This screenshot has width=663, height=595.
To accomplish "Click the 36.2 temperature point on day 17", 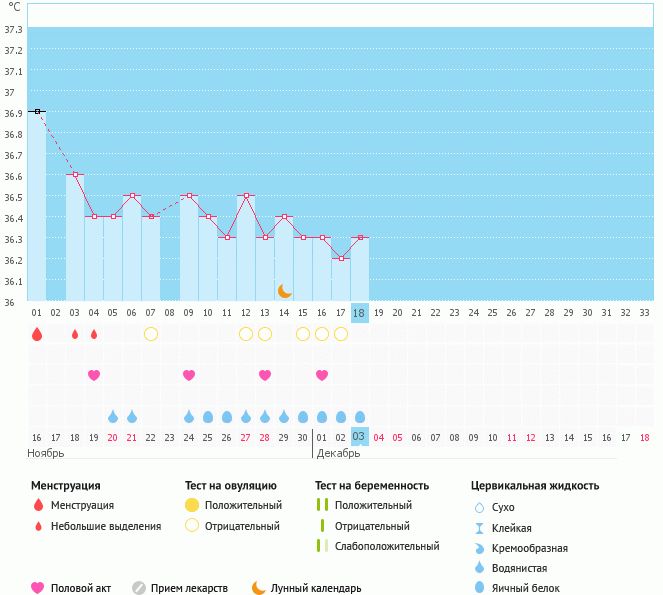I will pos(341,258).
